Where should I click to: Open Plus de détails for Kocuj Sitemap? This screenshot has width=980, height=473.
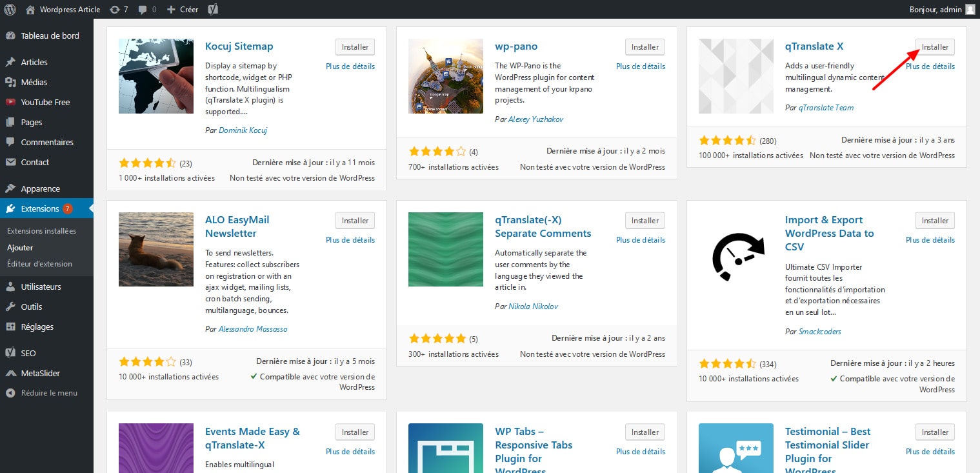pyautogui.click(x=350, y=66)
